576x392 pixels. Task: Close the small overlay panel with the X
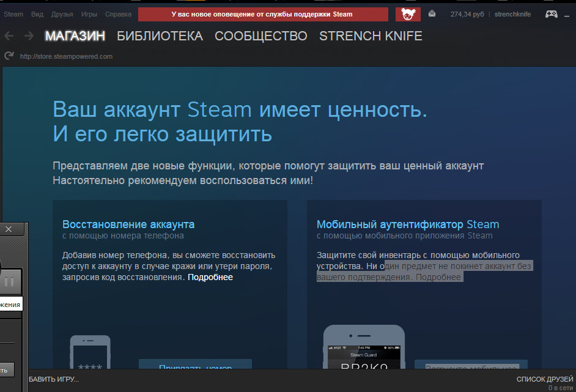pyautogui.click(x=9, y=229)
